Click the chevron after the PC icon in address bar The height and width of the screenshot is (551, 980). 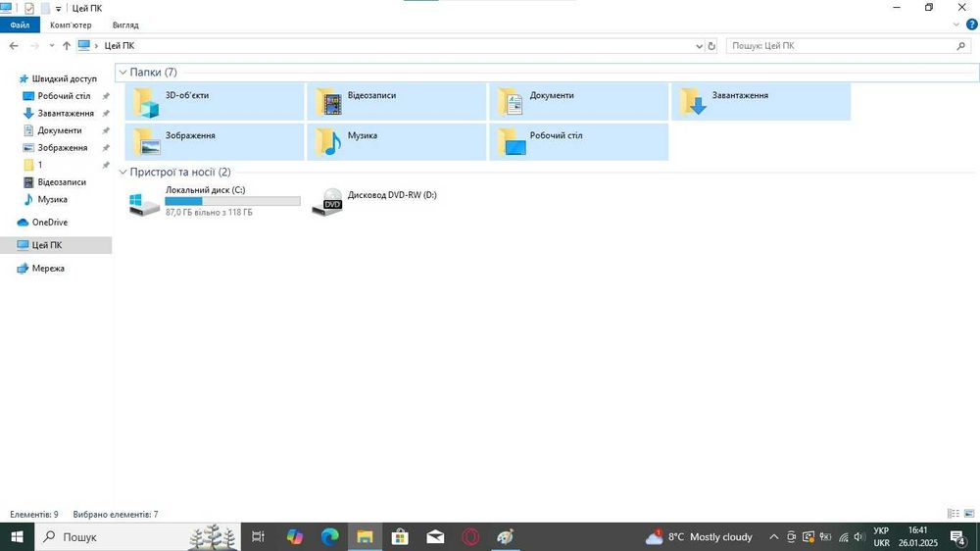[96, 46]
